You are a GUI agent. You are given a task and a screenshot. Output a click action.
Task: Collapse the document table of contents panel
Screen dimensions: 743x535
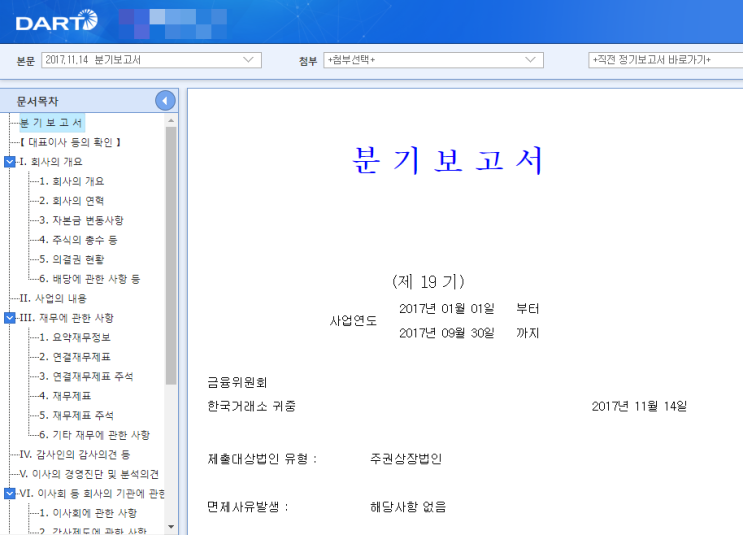coord(165,100)
